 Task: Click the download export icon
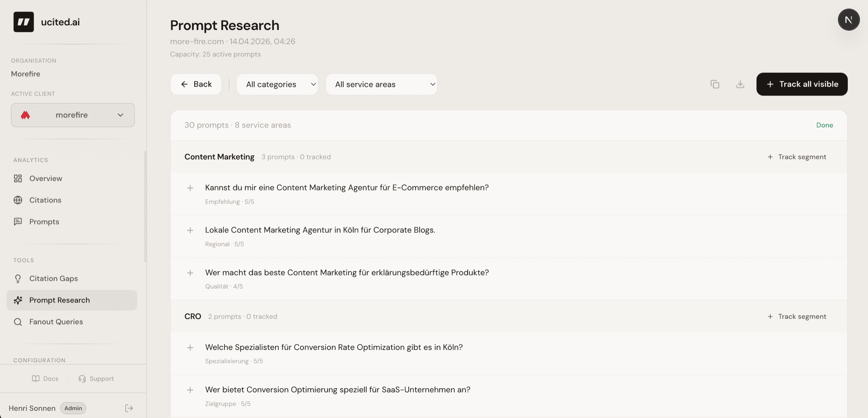(740, 84)
